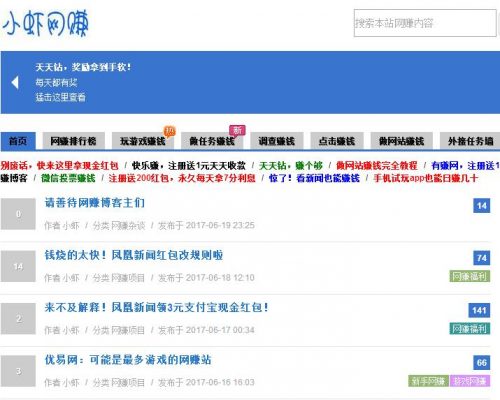The height and width of the screenshot is (400, 500).
Task: Select the 首页 tab
Action: [18, 141]
